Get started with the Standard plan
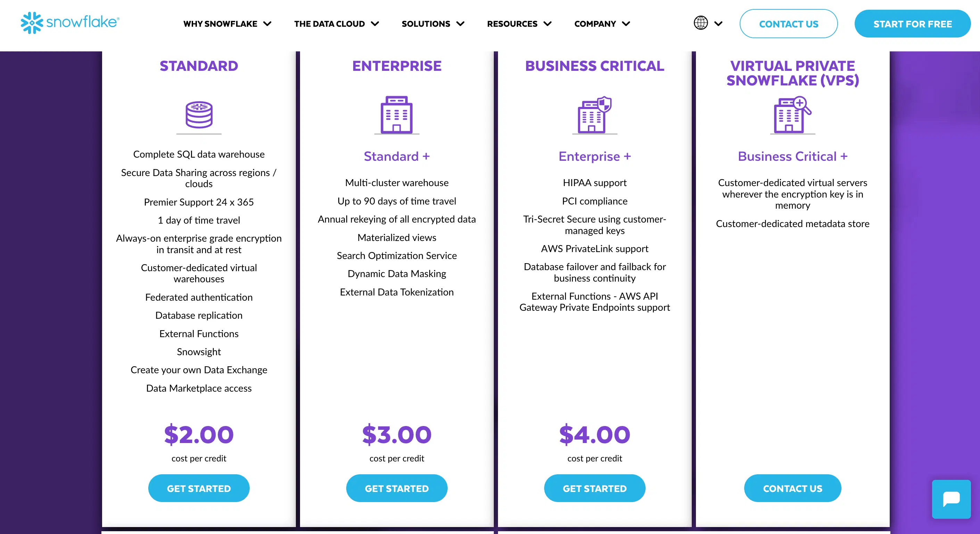Viewport: 980px width, 534px height. point(199,488)
